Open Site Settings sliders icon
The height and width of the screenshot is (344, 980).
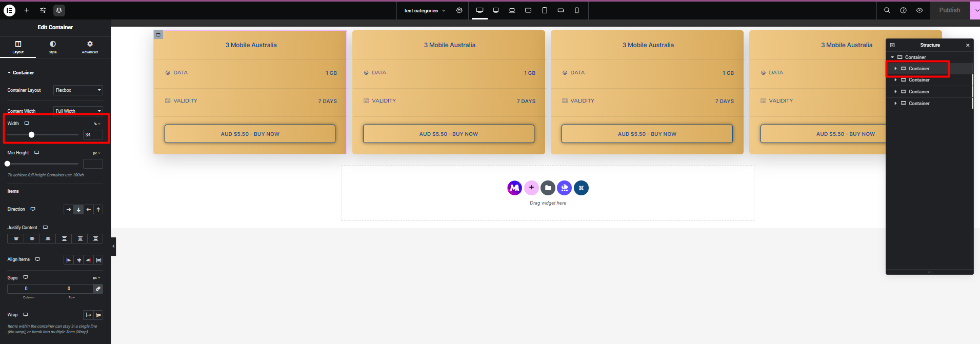coord(43,10)
